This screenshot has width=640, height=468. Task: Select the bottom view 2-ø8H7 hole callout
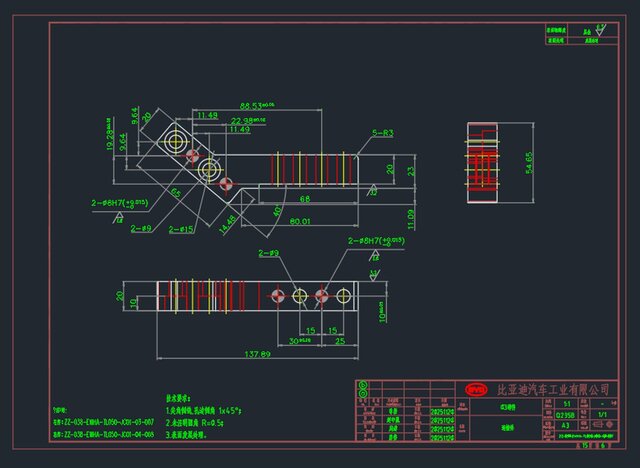point(376,241)
